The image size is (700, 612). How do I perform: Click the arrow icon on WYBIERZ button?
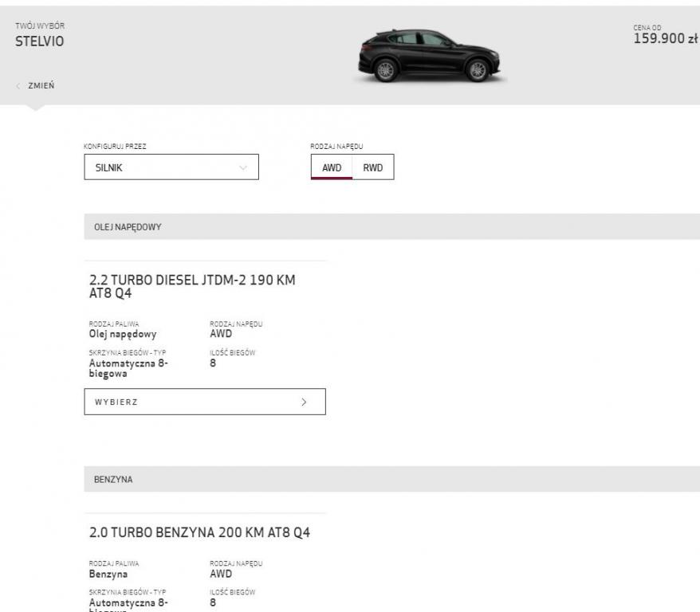(x=304, y=402)
